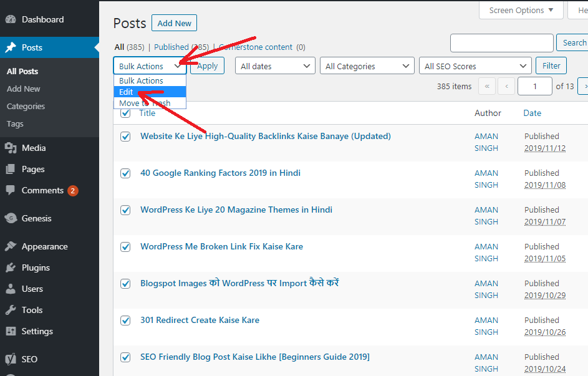Select Move to Trash bulk option
The image size is (588, 376).
tap(150, 103)
